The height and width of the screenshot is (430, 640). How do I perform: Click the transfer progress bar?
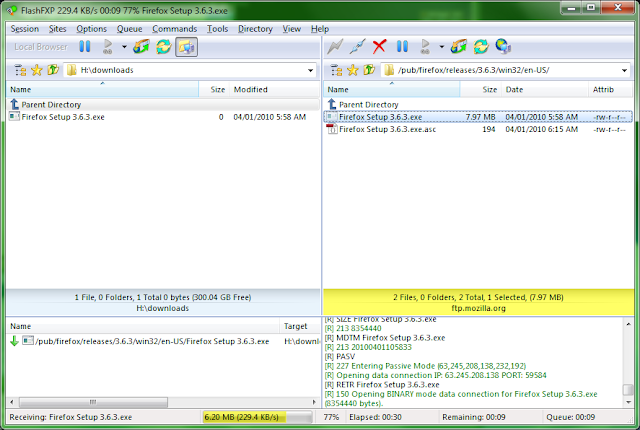click(x=258, y=417)
